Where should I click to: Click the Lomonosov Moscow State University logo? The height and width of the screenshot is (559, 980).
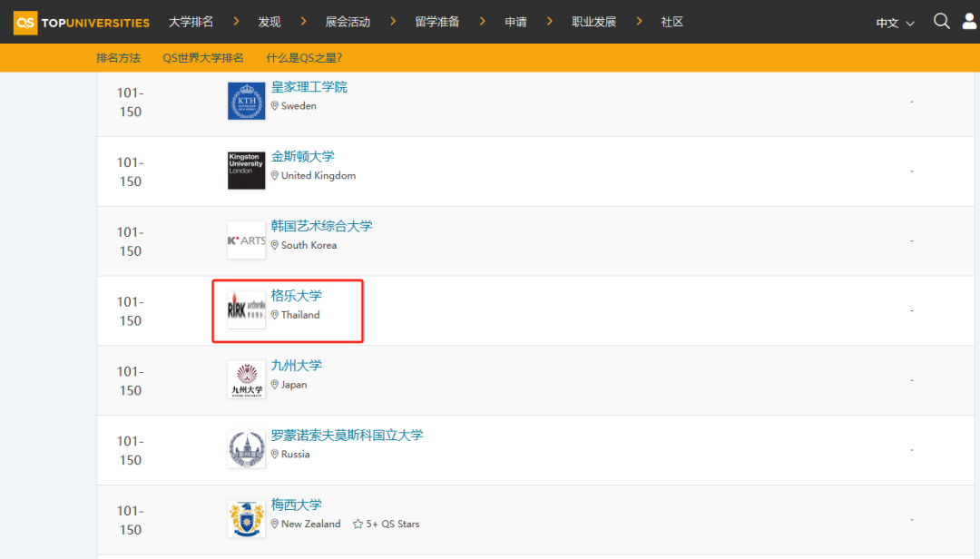click(x=246, y=449)
